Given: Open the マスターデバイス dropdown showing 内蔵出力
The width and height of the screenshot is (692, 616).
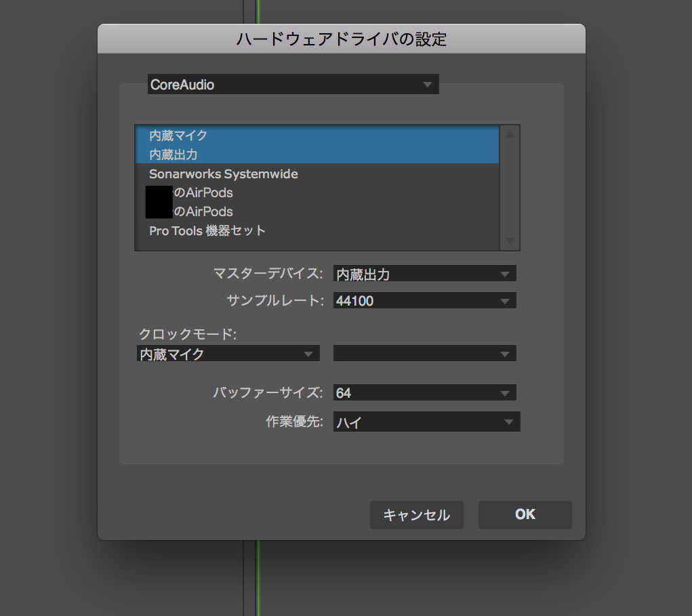Looking at the screenshot, I should point(424,274).
